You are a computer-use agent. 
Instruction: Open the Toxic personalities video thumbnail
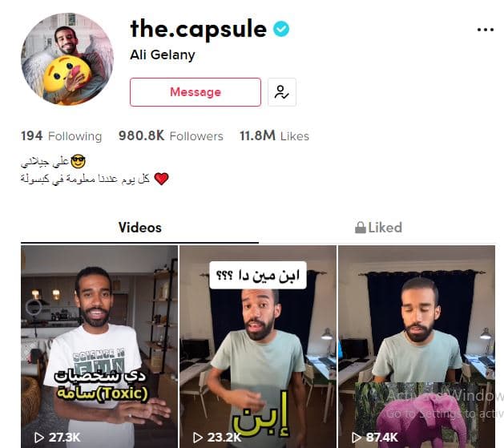pos(99,347)
